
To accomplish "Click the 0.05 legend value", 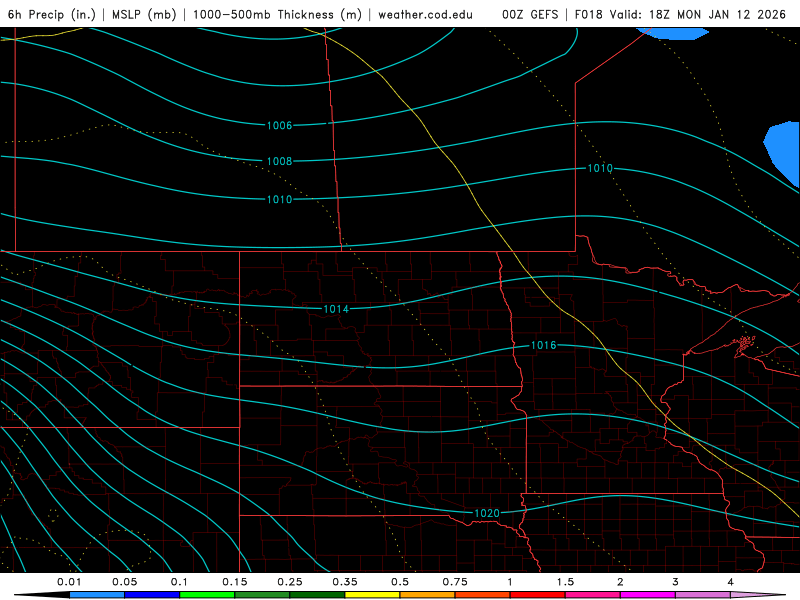I will (x=124, y=582).
